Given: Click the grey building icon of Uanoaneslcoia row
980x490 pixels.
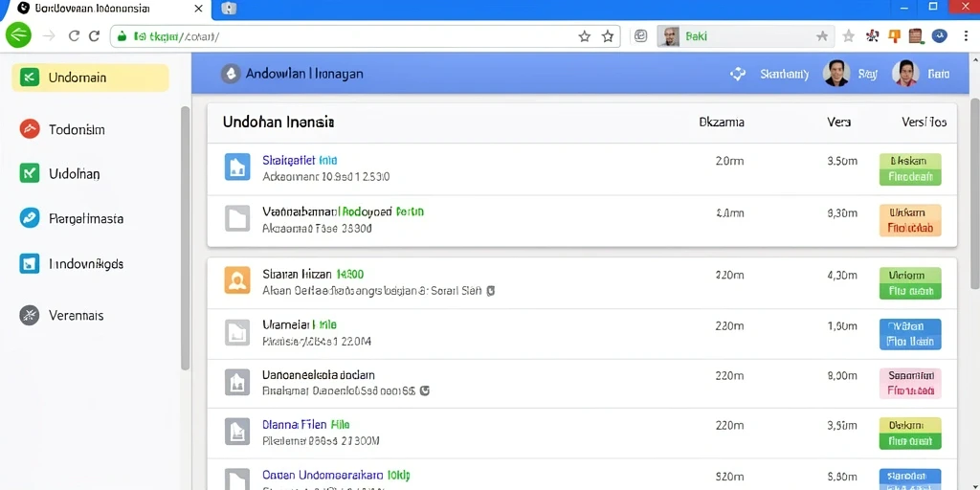Looking at the screenshot, I should 237,382.
